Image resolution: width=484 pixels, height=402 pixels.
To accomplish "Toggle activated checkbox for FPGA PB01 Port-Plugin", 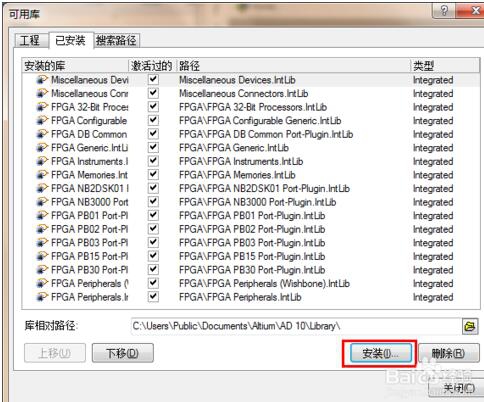I will click(x=153, y=216).
